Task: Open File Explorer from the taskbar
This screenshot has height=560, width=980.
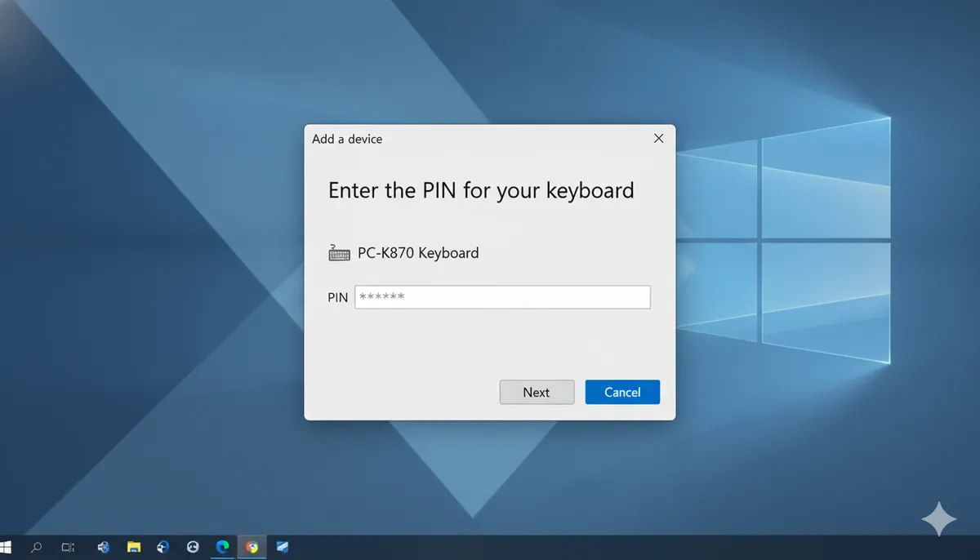Action: coord(133,546)
